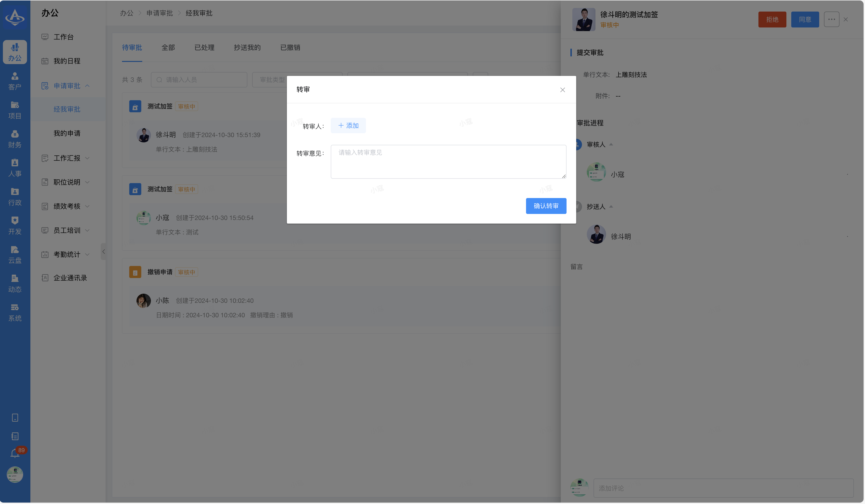Expand the 工作汇报 menu
Screen dimensions: 865x504
pos(67,158)
